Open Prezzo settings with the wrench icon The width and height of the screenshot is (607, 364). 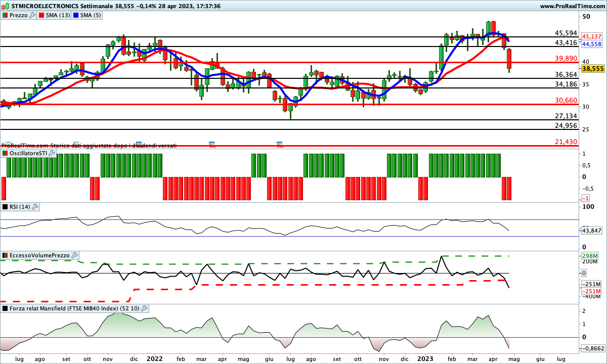click(32, 15)
